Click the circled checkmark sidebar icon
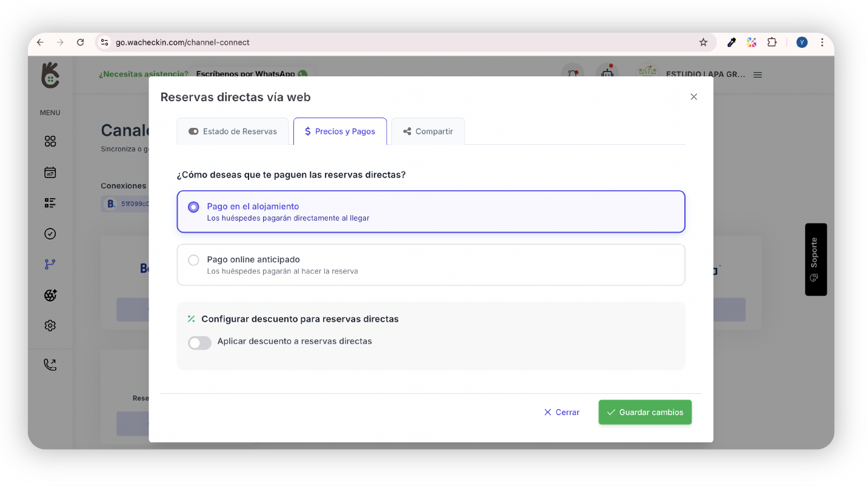This screenshot has height=489, width=868. click(50, 234)
